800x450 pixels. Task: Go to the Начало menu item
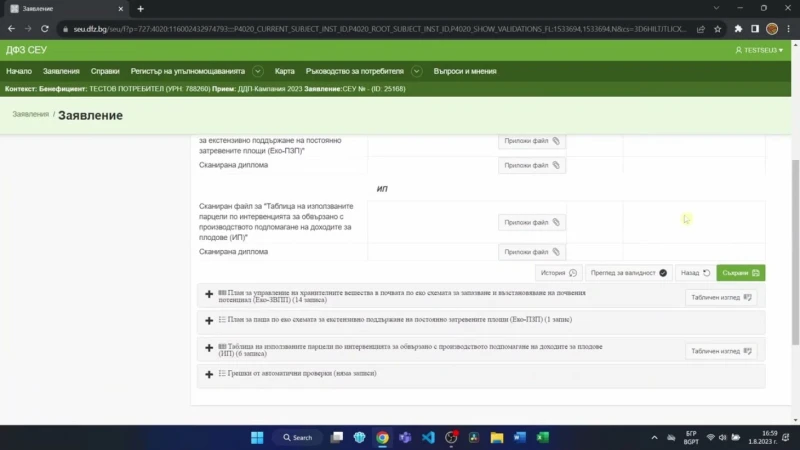click(19, 71)
